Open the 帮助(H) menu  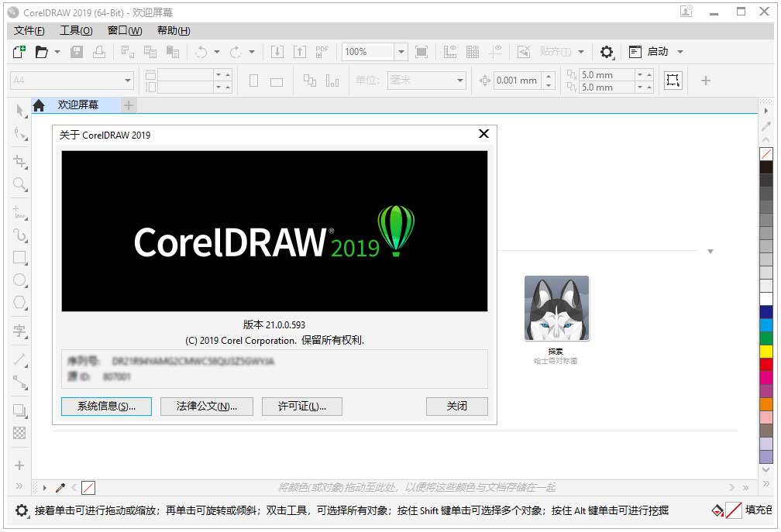click(174, 31)
